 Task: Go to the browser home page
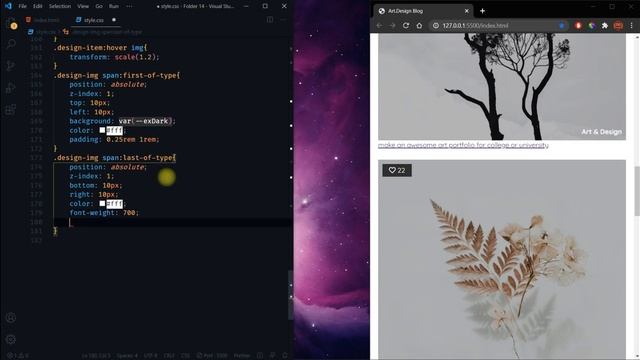coord(419,25)
